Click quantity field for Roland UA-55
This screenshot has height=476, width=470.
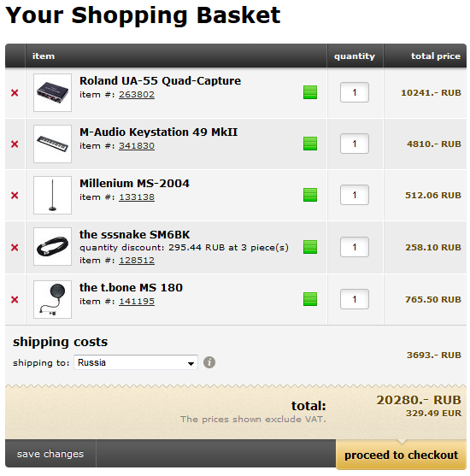click(355, 92)
